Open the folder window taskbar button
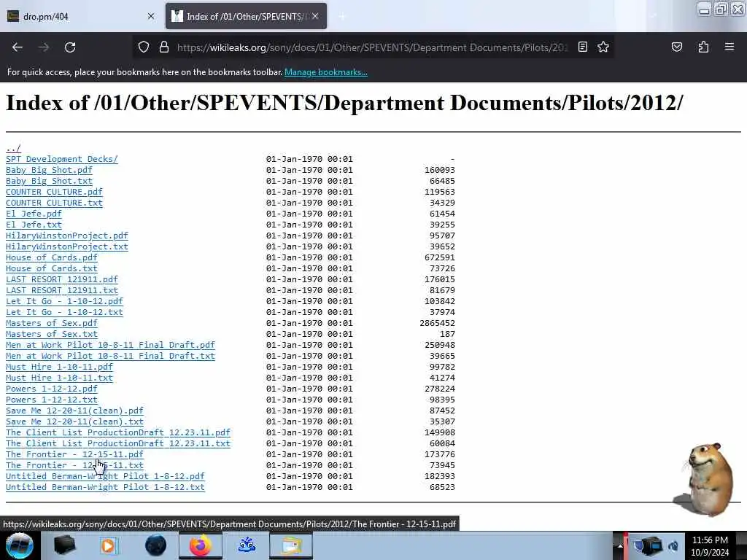Image resolution: width=747 pixels, height=560 pixels. [291, 545]
